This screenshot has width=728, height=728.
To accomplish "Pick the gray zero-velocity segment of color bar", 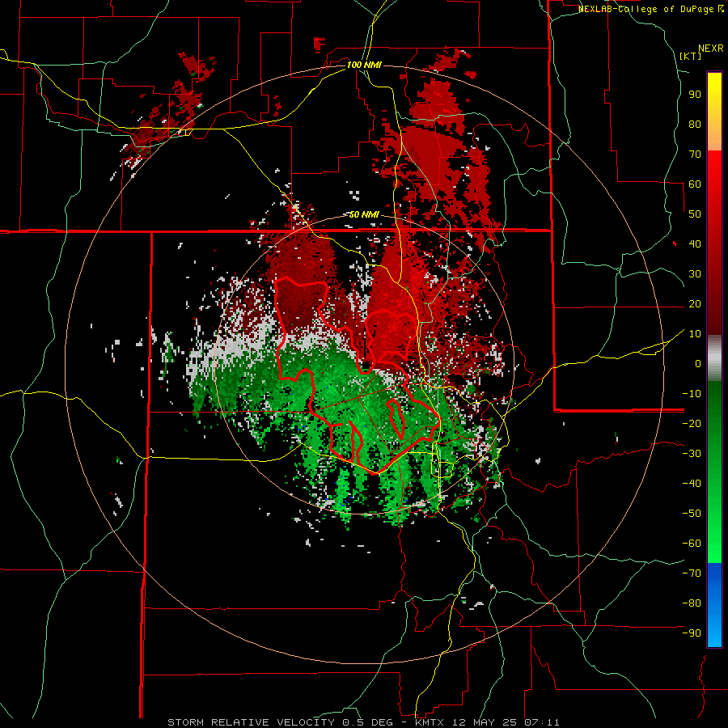I will (x=714, y=358).
